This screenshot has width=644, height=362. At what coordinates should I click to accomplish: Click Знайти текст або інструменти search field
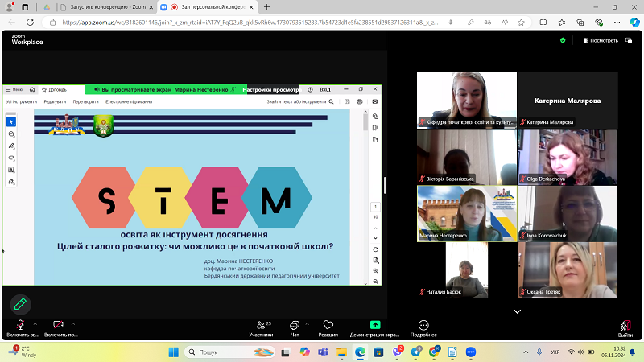[300, 101]
